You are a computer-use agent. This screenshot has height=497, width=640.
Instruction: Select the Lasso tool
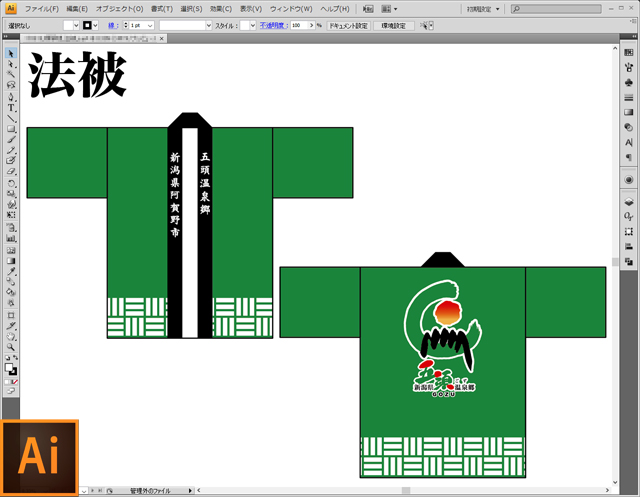pos(11,85)
